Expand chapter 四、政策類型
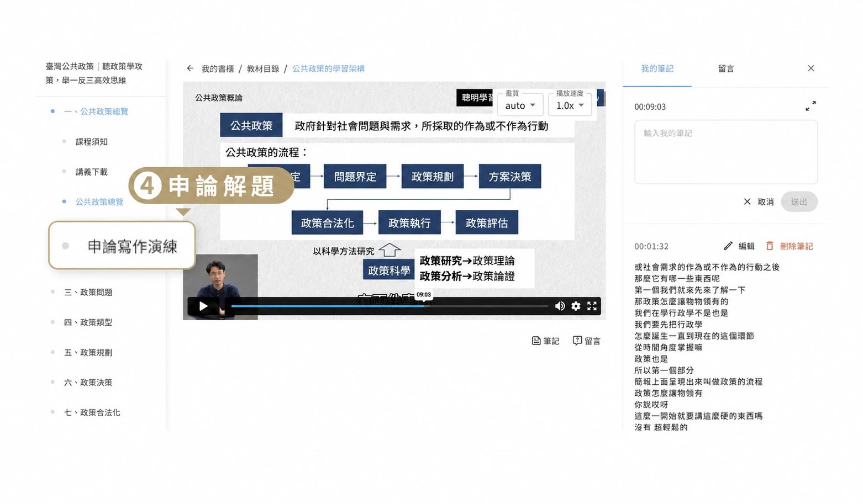863x504 pixels. pos(88,322)
